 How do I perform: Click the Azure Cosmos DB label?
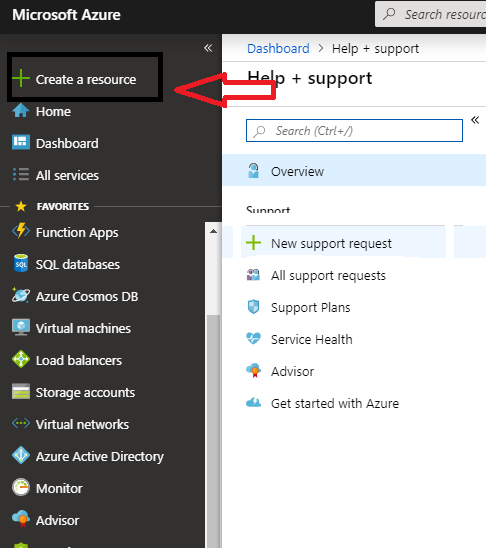(87, 296)
